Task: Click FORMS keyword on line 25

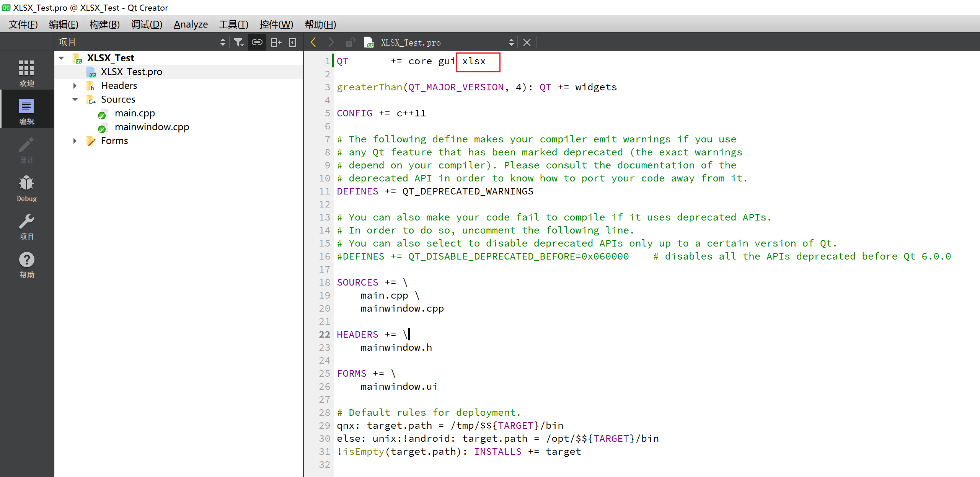Action: click(x=351, y=374)
